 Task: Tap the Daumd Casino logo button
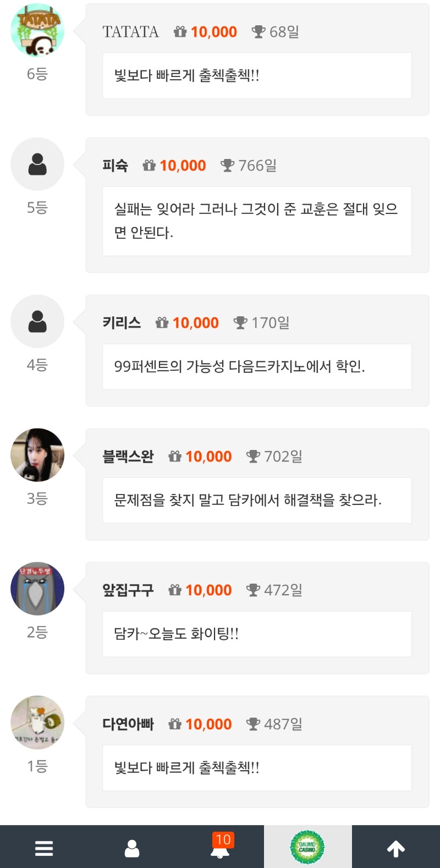click(x=307, y=847)
